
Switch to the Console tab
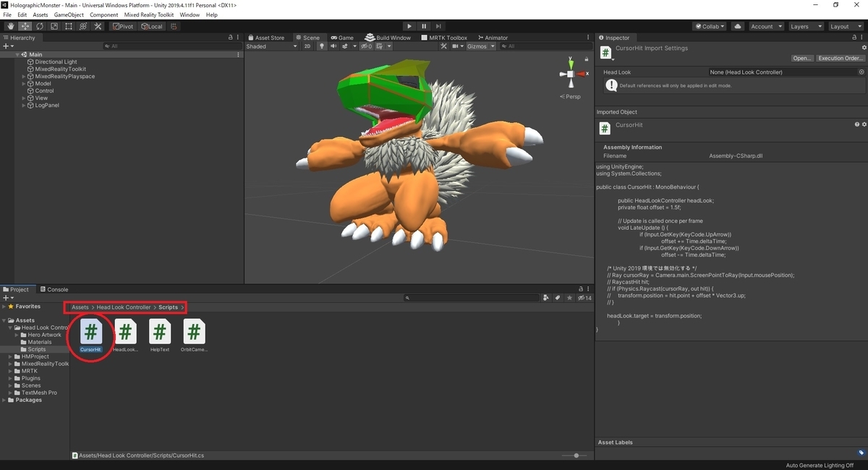54,289
